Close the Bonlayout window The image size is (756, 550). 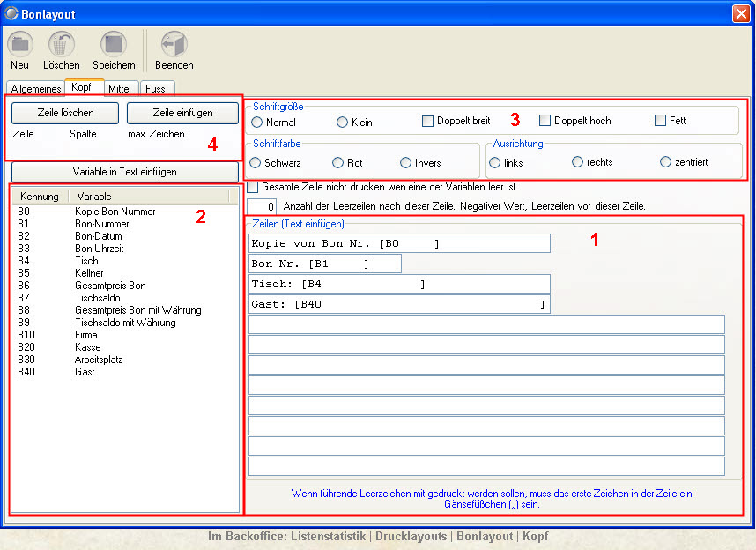pyautogui.click(x=740, y=14)
